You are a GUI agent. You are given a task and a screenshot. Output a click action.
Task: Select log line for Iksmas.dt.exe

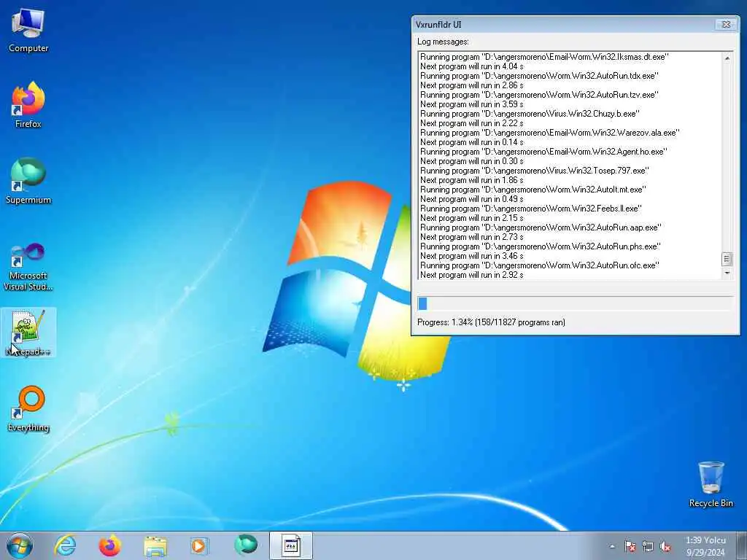point(544,57)
